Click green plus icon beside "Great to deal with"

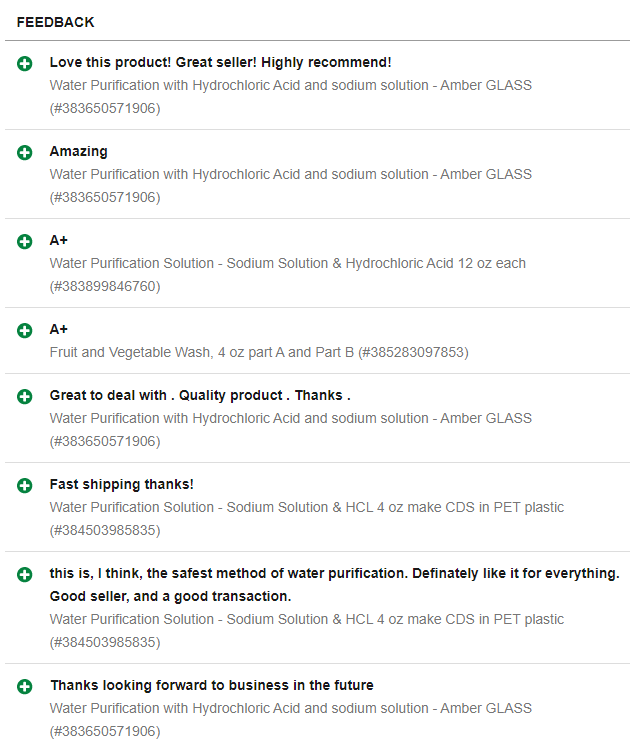tap(25, 397)
